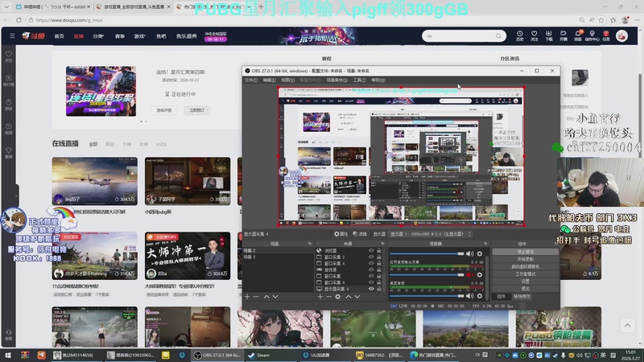This screenshot has width=644, height=362.
Task: Toggle the lock on the 浏览器 source
Action: pyautogui.click(x=378, y=250)
